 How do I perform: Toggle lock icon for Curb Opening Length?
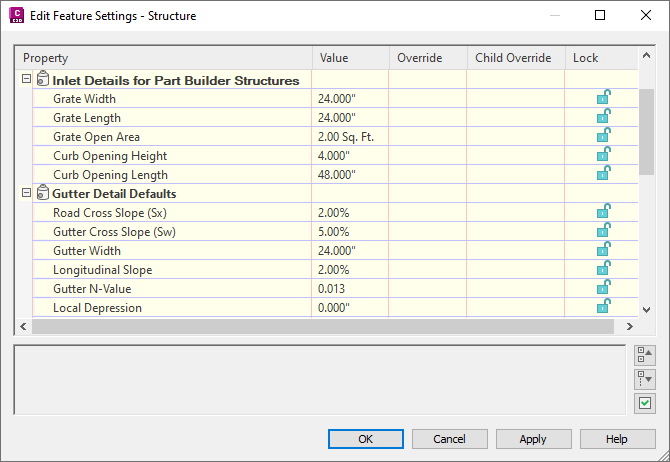[x=603, y=174]
